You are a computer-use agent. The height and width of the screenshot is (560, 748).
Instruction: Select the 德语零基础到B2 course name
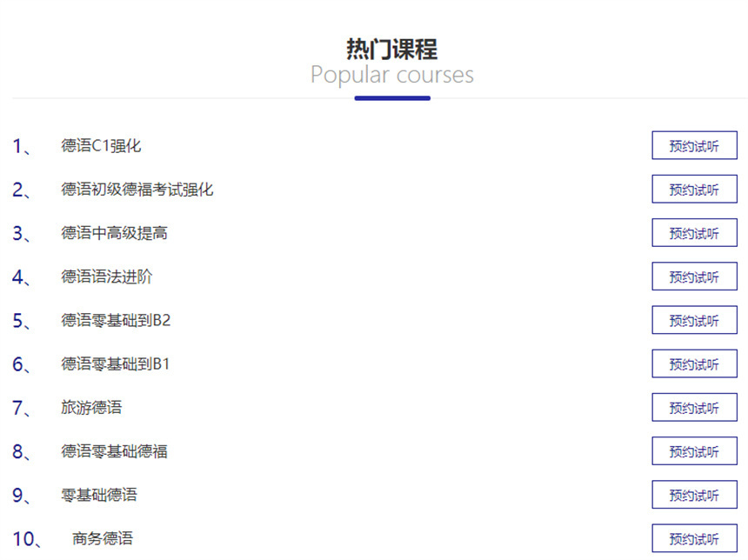[x=116, y=320]
